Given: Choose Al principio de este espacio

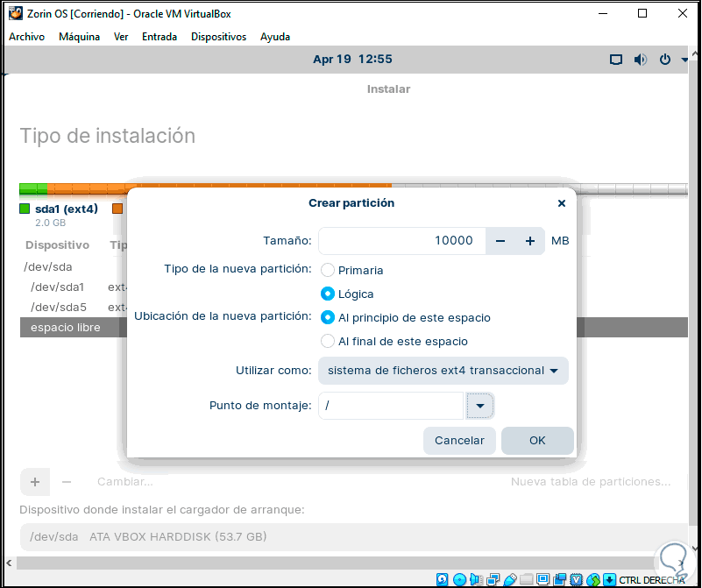Looking at the screenshot, I should click(x=327, y=317).
